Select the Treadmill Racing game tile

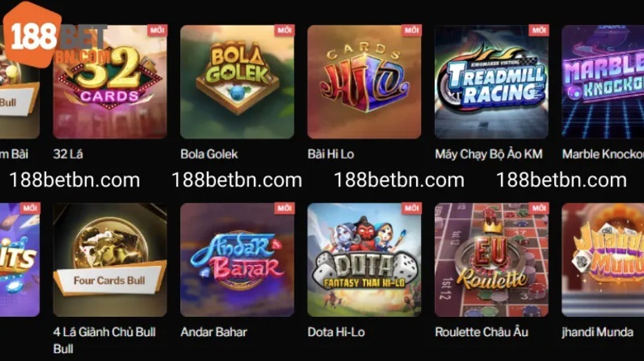pyautogui.click(x=491, y=81)
